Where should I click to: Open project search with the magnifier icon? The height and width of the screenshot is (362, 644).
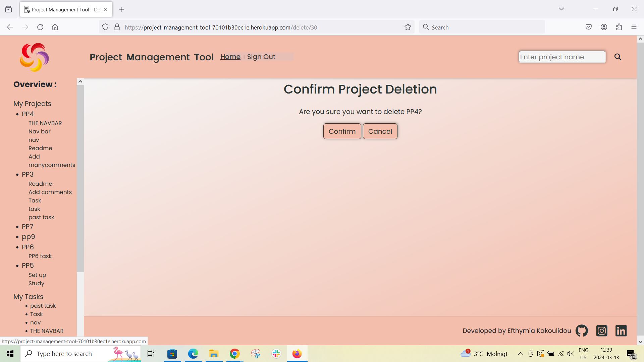coord(618,57)
